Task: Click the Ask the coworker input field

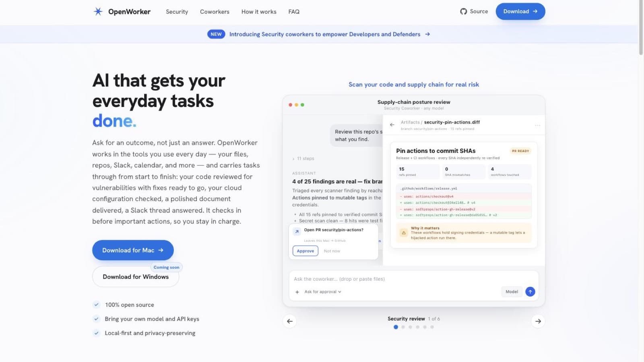Action: tap(414, 279)
